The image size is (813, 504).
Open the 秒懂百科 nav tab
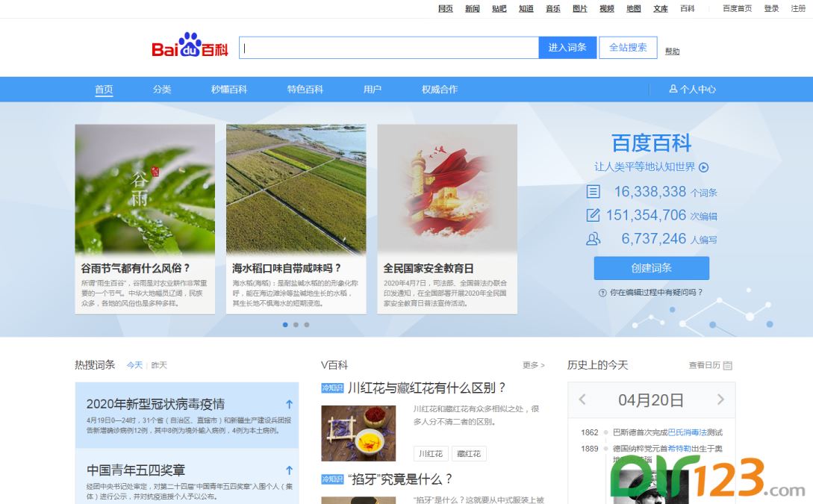coord(229,89)
